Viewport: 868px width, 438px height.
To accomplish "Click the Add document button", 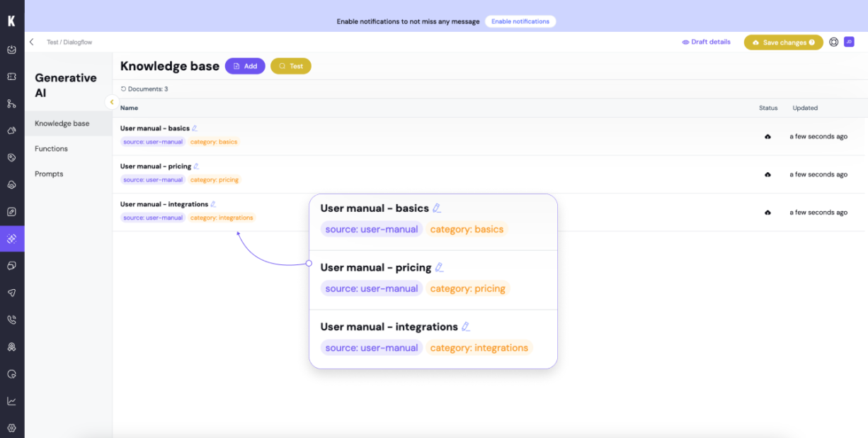I will click(x=245, y=66).
